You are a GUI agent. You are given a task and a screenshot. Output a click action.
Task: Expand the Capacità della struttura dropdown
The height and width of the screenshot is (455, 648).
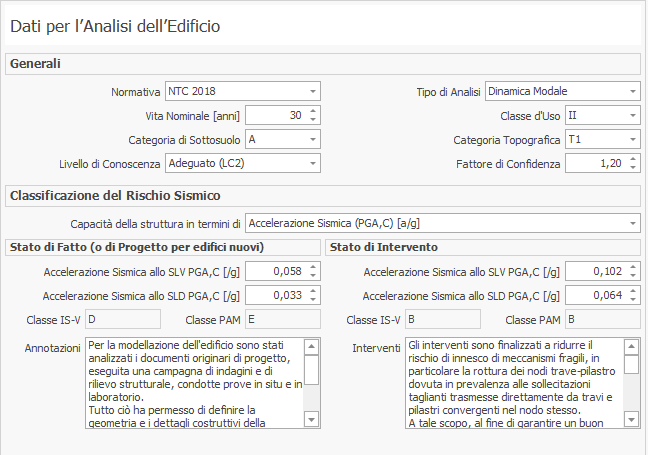633,223
